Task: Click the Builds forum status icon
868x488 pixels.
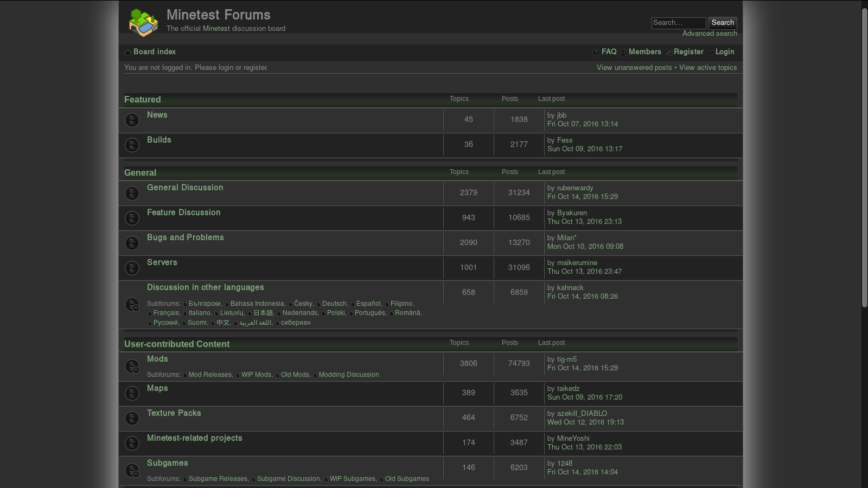Action: [132, 145]
